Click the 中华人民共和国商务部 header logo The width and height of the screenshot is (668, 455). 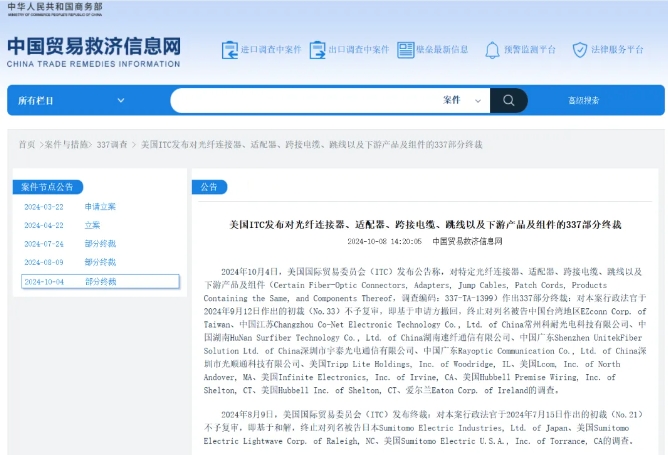tap(55, 9)
